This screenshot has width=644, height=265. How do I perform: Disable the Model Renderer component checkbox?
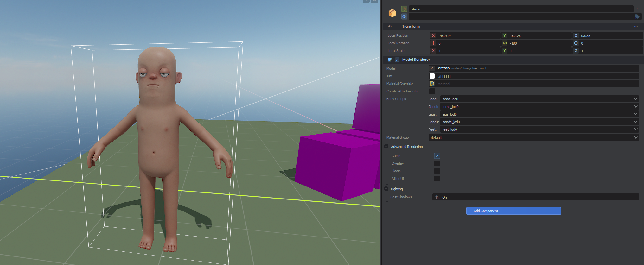[397, 60]
